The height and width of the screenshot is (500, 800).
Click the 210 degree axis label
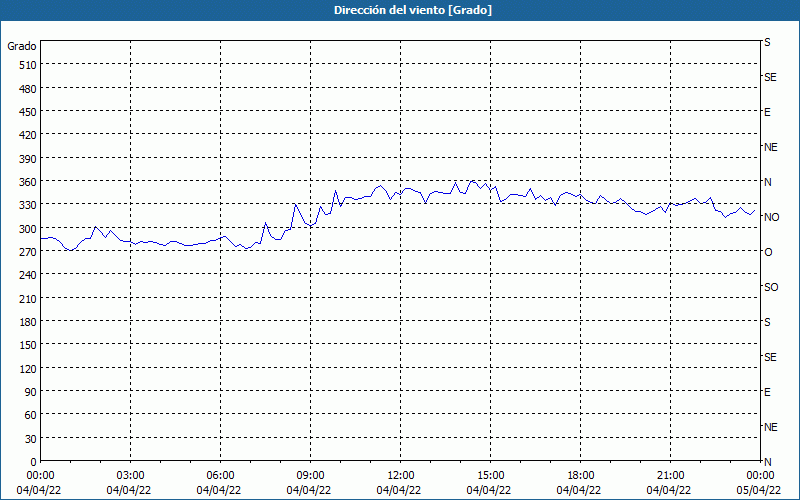28,298
